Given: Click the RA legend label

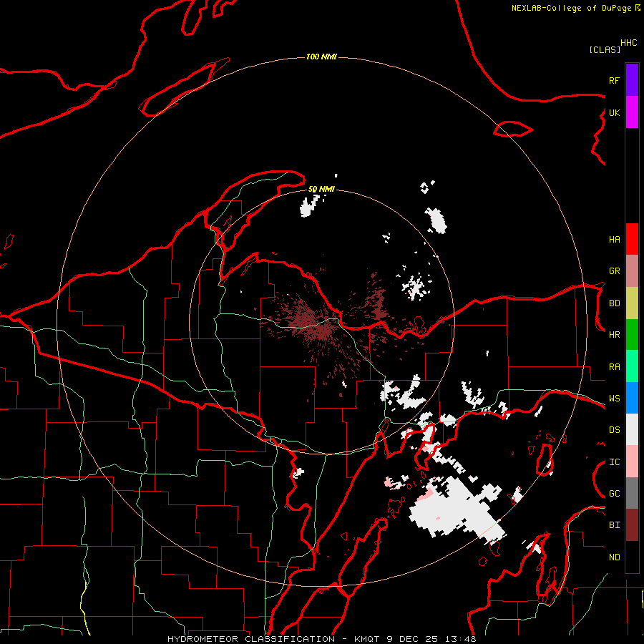Looking at the screenshot, I should (x=614, y=367).
